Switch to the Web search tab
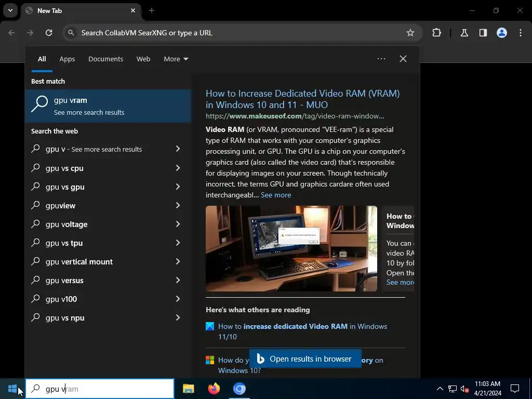The image size is (532, 399). [x=143, y=59]
